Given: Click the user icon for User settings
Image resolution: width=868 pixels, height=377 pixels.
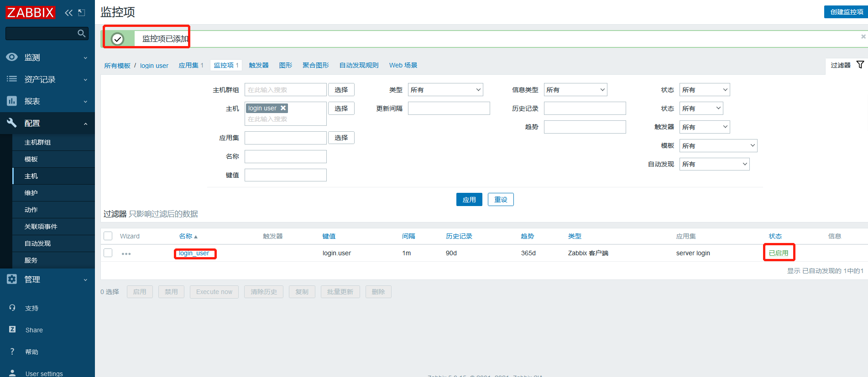Looking at the screenshot, I should point(12,373).
